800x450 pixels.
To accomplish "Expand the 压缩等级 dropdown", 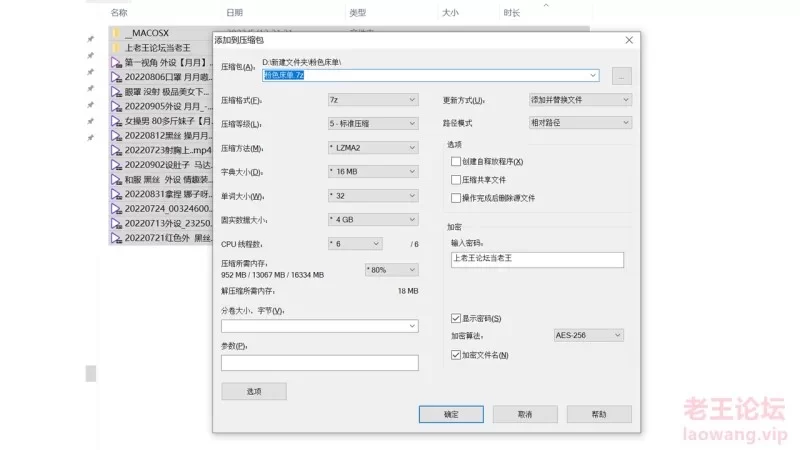I will click(373, 124).
